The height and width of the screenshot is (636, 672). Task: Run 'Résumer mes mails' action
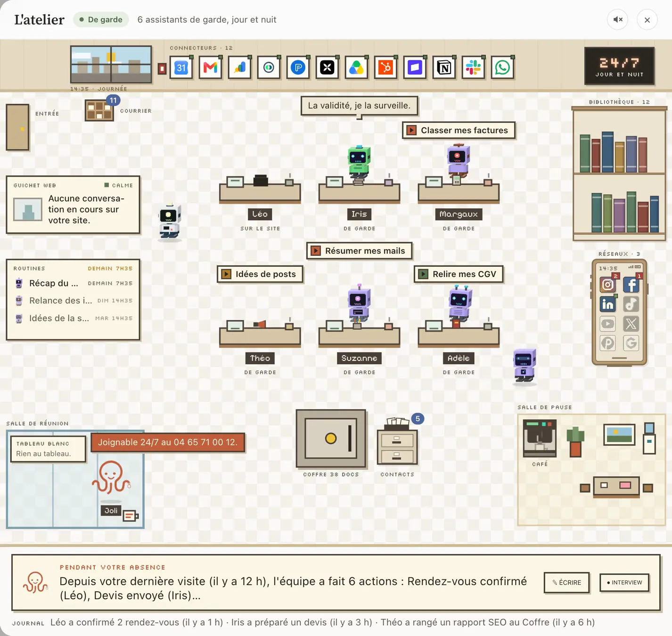click(x=359, y=251)
